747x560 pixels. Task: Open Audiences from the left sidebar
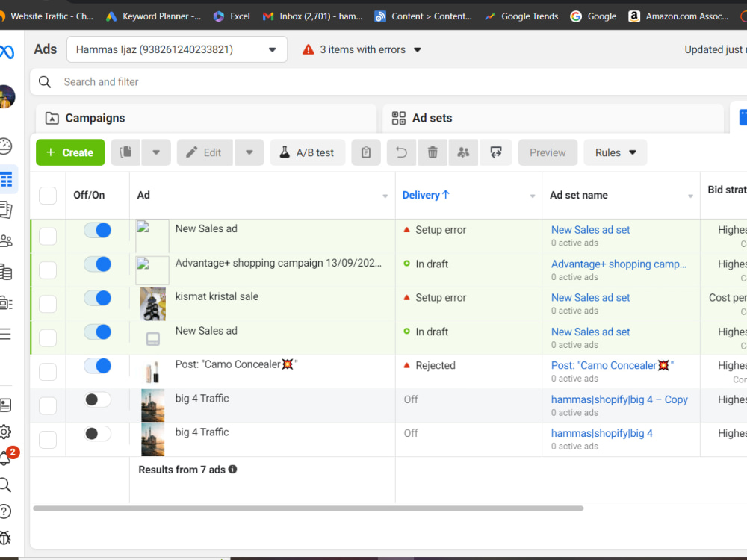pos(9,242)
